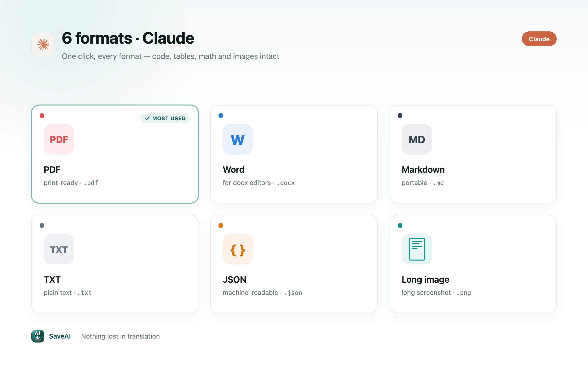Click the red dot on PDF card
Screen dimensions: 588x368
point(42,116)
